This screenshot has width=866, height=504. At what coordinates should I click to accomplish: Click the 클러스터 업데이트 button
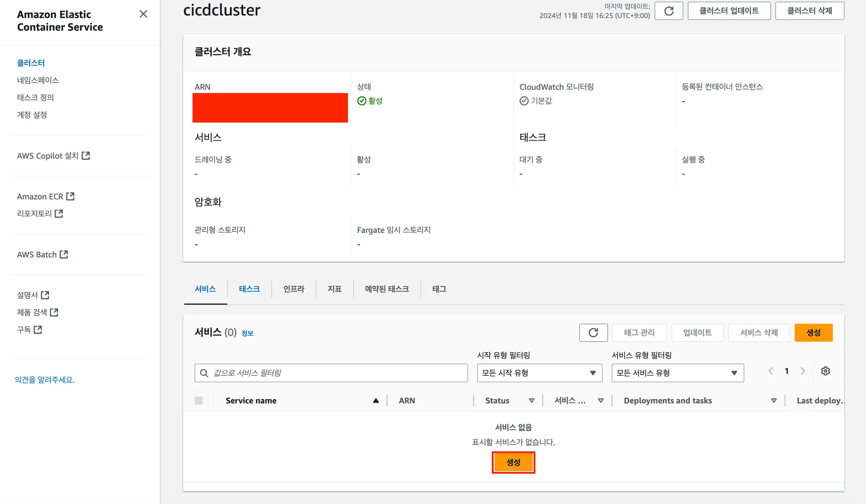click(x=729, y=11)
